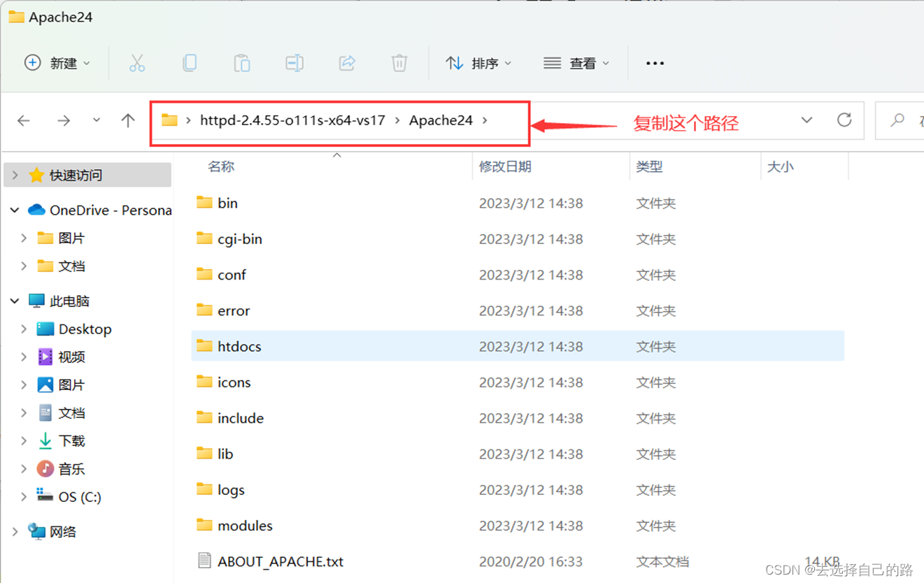Click the Rename icon in toolbar
The image size is (924, 583).
(294, 63)
